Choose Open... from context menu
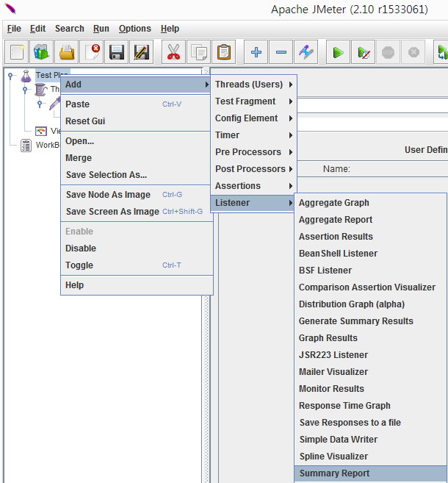The image size is (448, 483). [136, 141]
